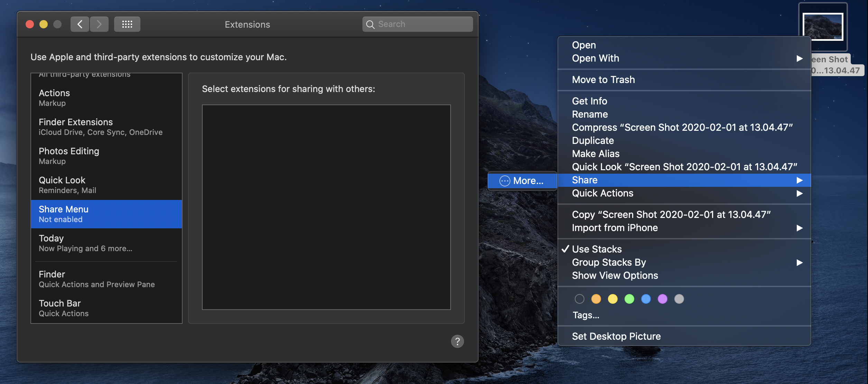This screenshot has width=868, height=384.
Task: Apply the orange tag color
Action: point(596,299)
